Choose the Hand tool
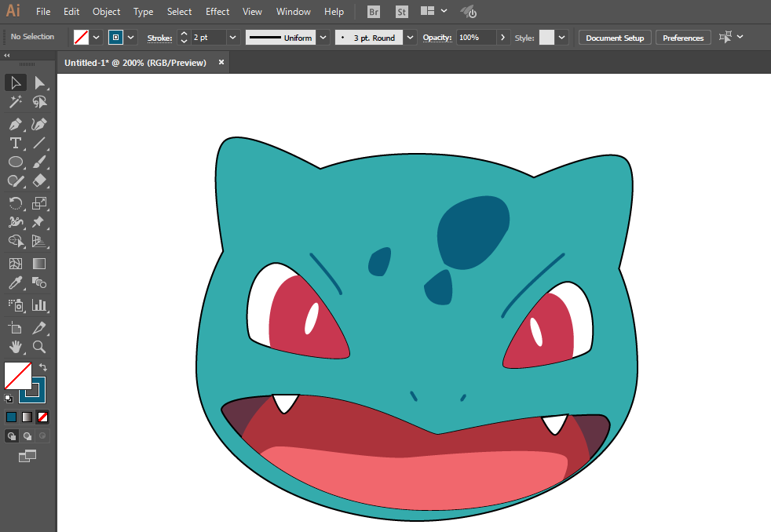The width and height of the screenshot is (771, 532). click(15, 347)
